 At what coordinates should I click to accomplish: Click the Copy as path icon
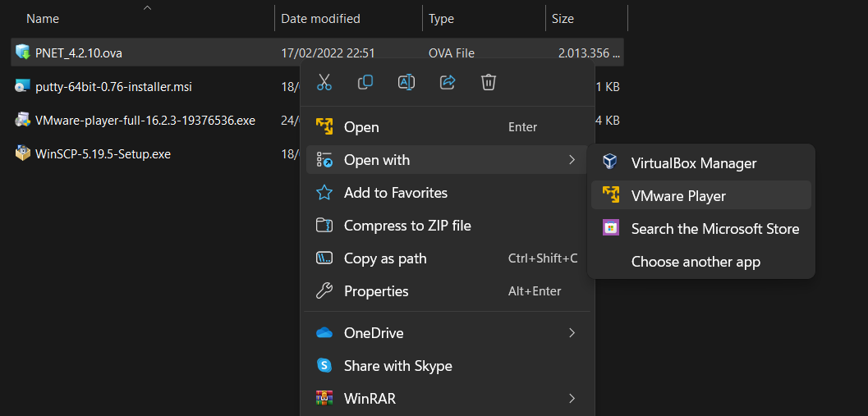point(324,258)
